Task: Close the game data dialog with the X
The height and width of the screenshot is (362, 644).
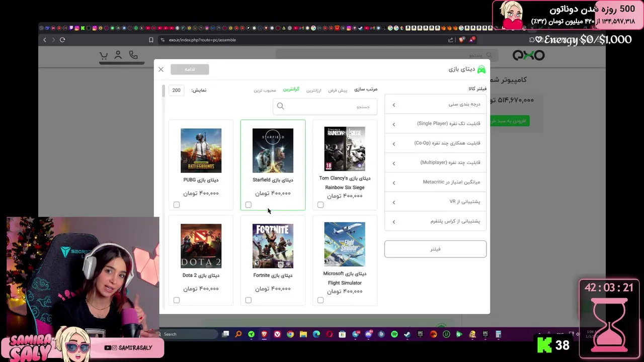Action: coord(161,69)
